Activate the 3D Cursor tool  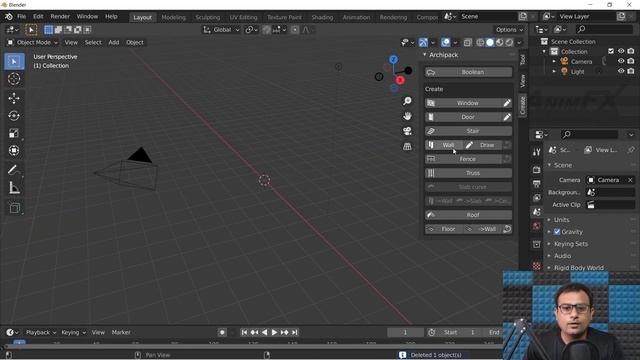[14, 79]
